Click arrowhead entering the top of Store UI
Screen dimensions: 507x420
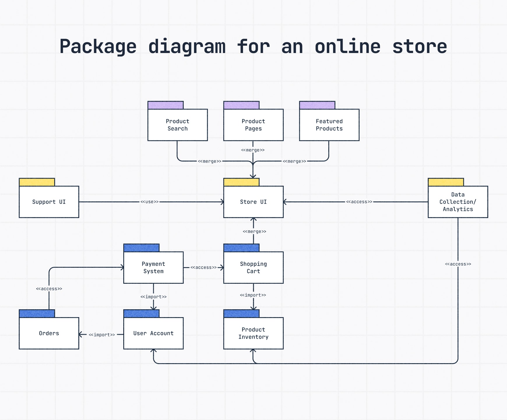(253, 176)
